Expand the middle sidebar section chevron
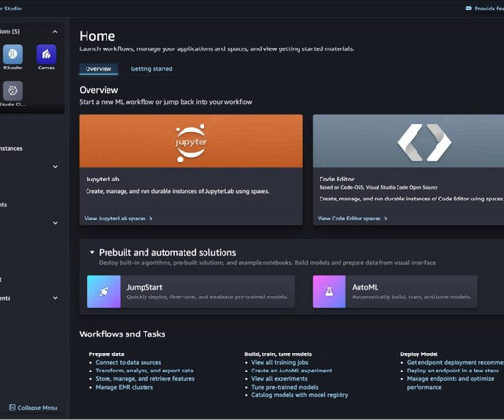 coord(55,223)
